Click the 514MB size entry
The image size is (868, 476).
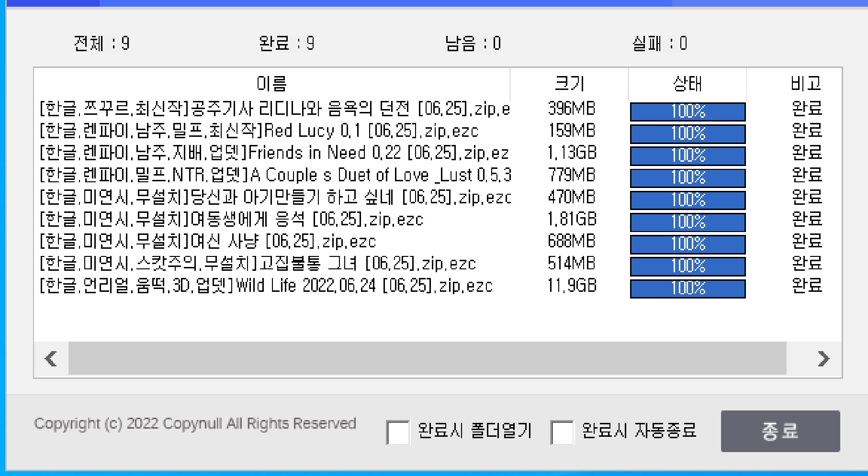572,264
